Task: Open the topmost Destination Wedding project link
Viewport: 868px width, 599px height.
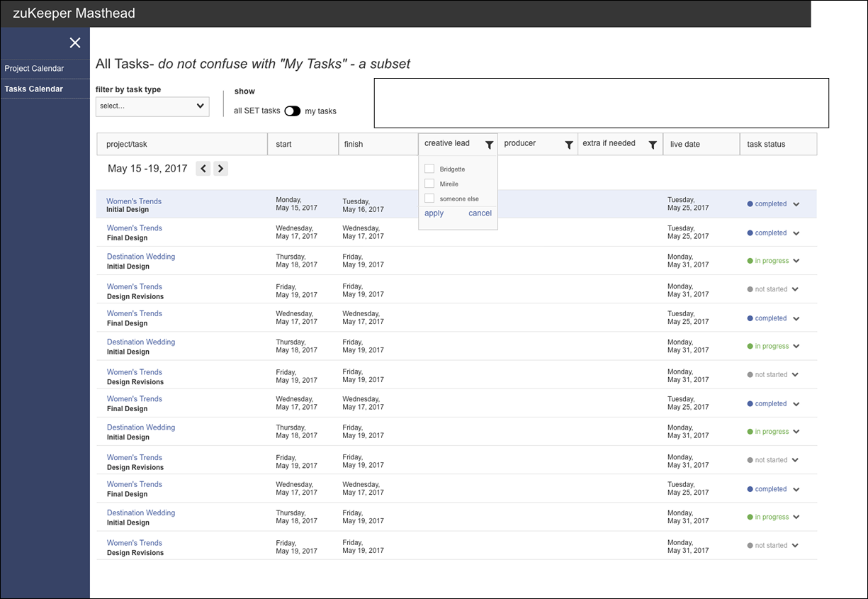Action: click(x=141, y=257)
